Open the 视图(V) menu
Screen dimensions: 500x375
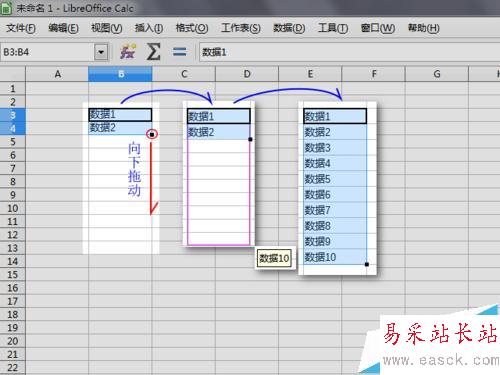coord(107,28)
